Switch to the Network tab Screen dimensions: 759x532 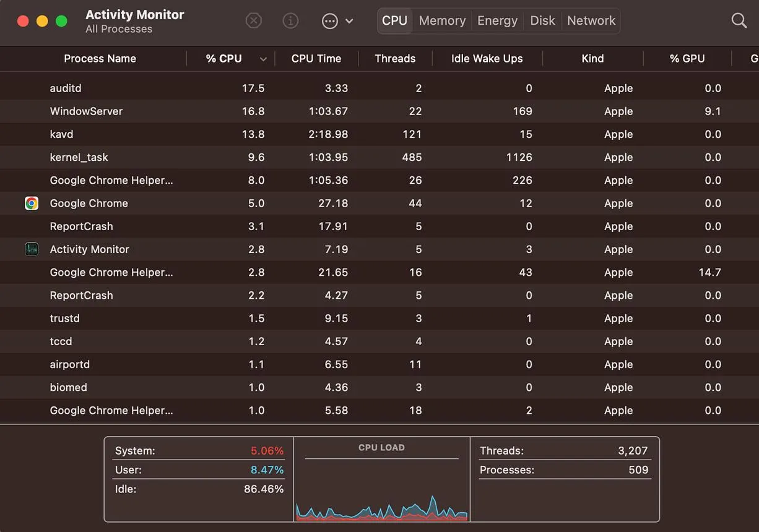click(591, 20)
